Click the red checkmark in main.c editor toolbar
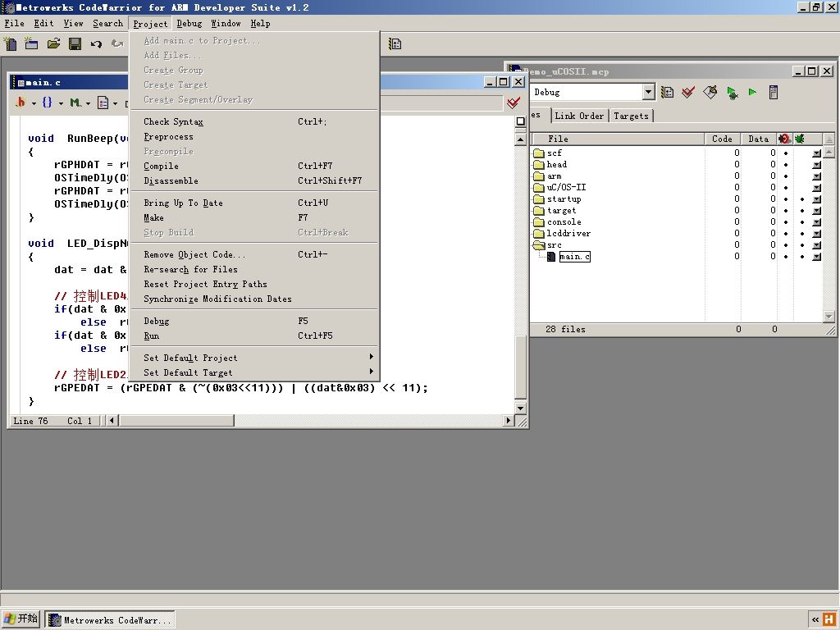Viewport: 840px width, 630px height. pos(514,103)
